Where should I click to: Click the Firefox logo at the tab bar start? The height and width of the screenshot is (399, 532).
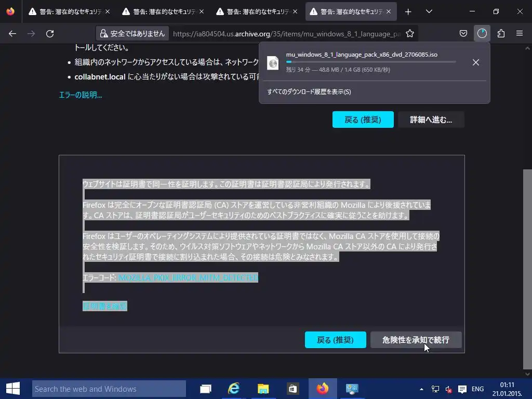(x=10, y=11)
